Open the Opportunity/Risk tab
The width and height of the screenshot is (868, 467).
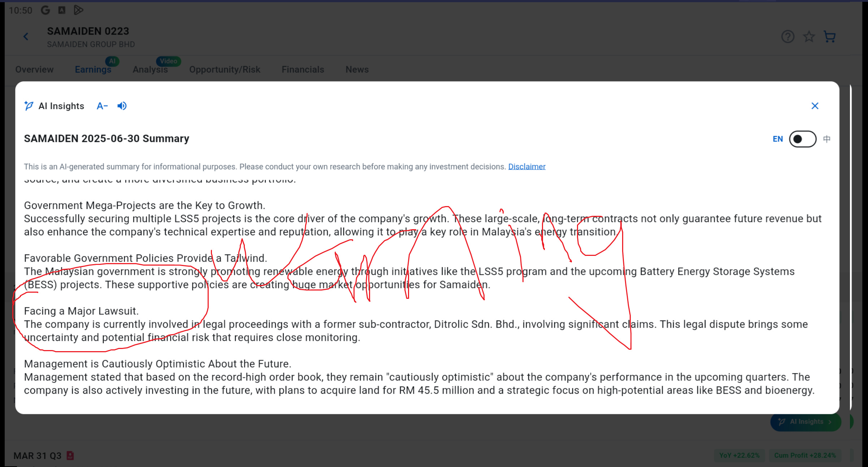(225, 69)
